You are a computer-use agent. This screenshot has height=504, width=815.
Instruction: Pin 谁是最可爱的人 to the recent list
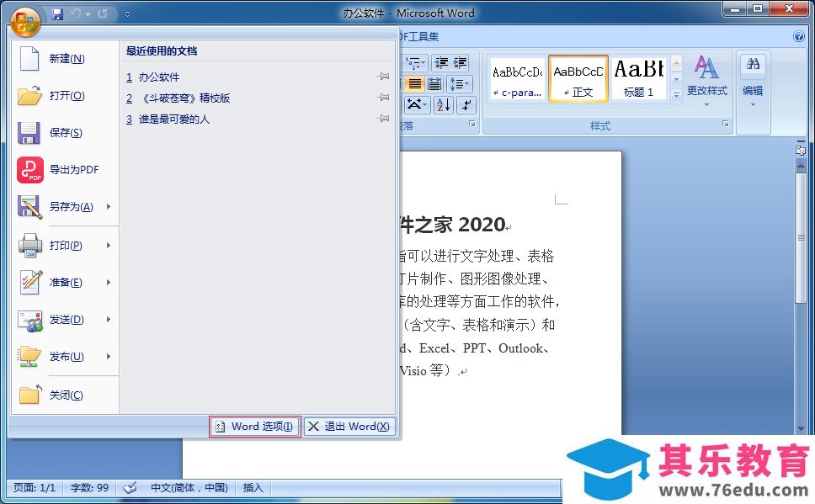[384, 119]
